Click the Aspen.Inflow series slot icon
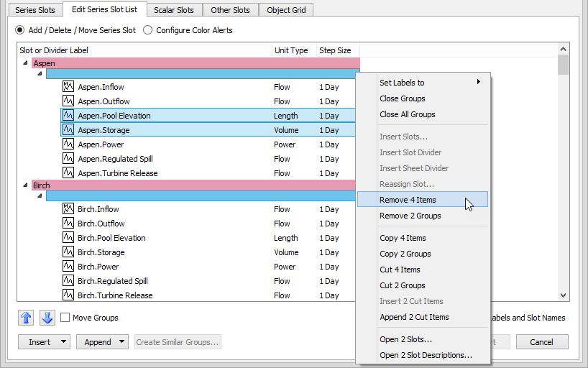 (x=69, y=87)
